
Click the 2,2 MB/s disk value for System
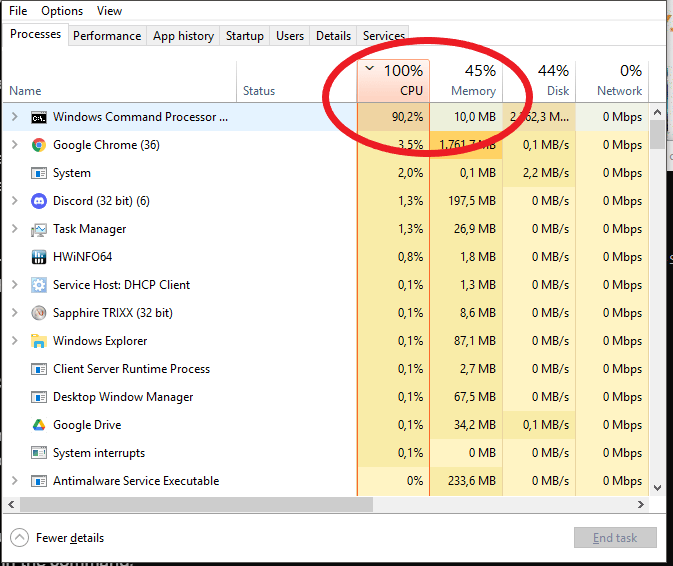(546, 173)
